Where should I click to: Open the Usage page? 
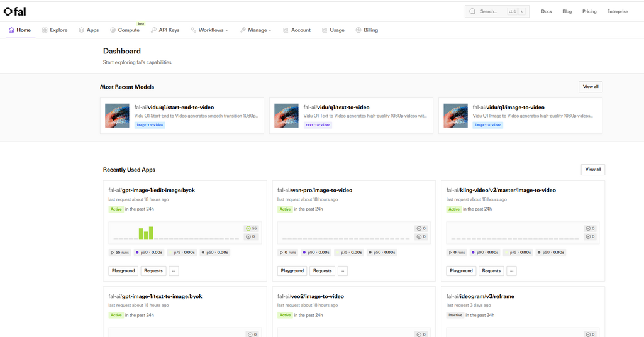click(x=333, y=30)
